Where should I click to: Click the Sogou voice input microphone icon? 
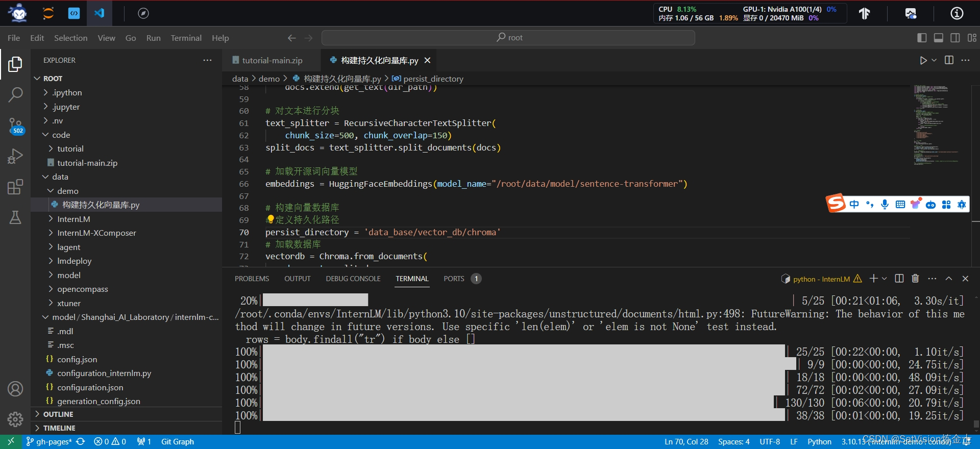[885, 205]
